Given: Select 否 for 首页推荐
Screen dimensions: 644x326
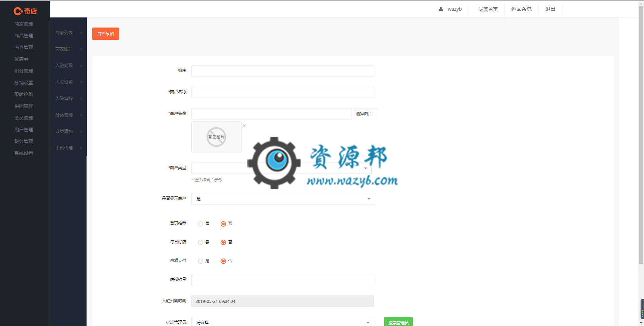Looking at the screenshot, I should pyautogui.click(x=223, y=224).
